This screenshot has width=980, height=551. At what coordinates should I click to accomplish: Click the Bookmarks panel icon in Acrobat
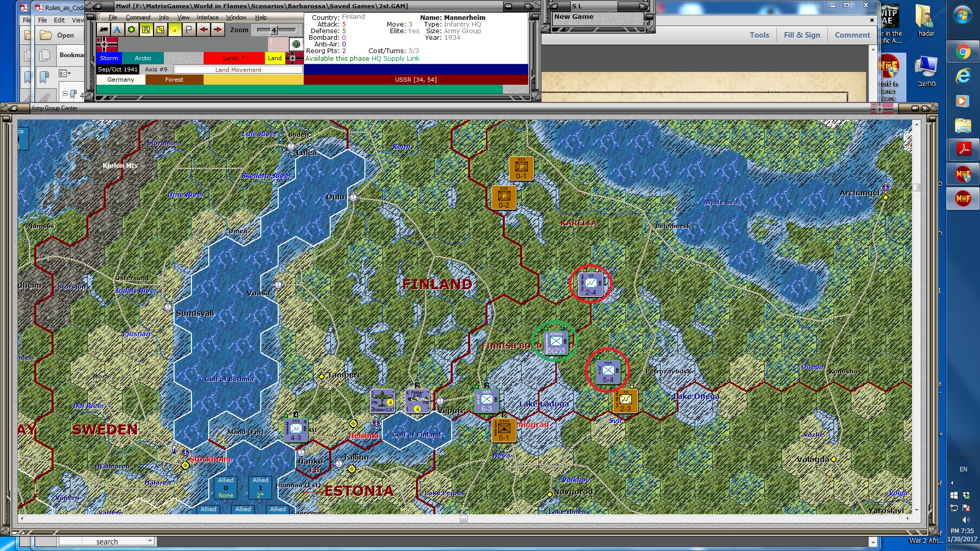[44, 78]
